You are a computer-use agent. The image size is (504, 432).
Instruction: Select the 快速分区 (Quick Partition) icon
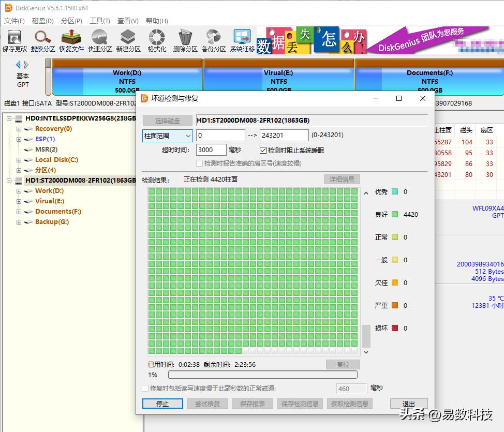pos(100,40)
